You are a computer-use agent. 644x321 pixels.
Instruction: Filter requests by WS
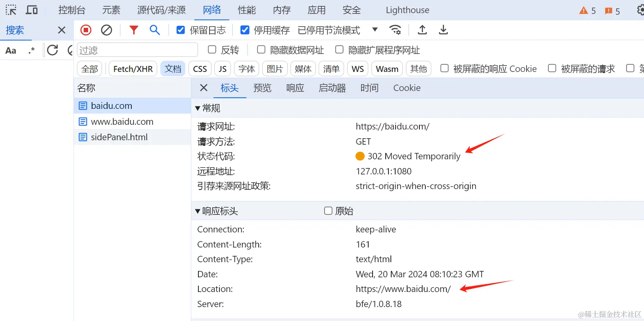tap(358, 69)
